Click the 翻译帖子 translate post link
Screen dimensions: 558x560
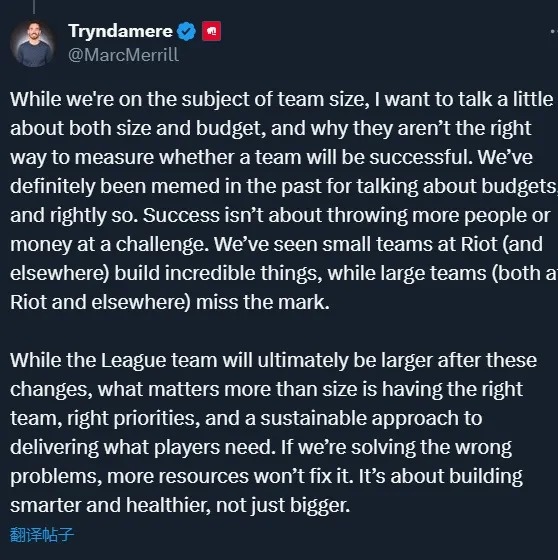pos(42,535)
